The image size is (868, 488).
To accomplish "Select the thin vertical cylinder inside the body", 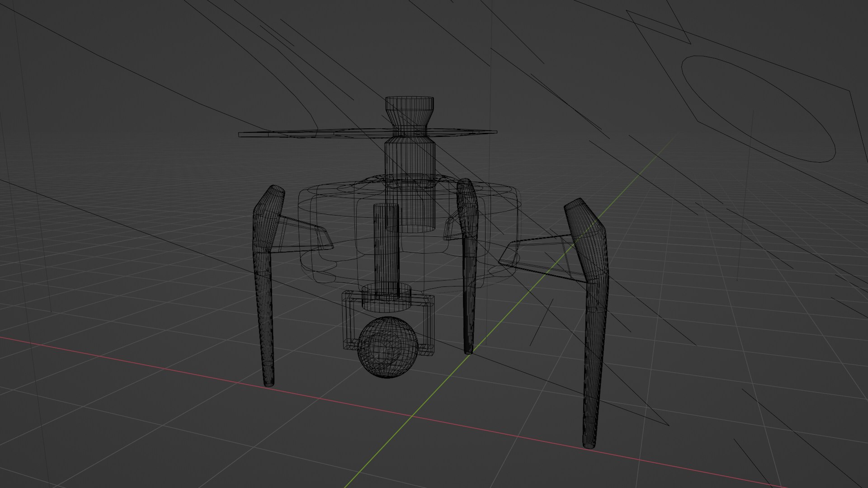I will pos(387,251).
